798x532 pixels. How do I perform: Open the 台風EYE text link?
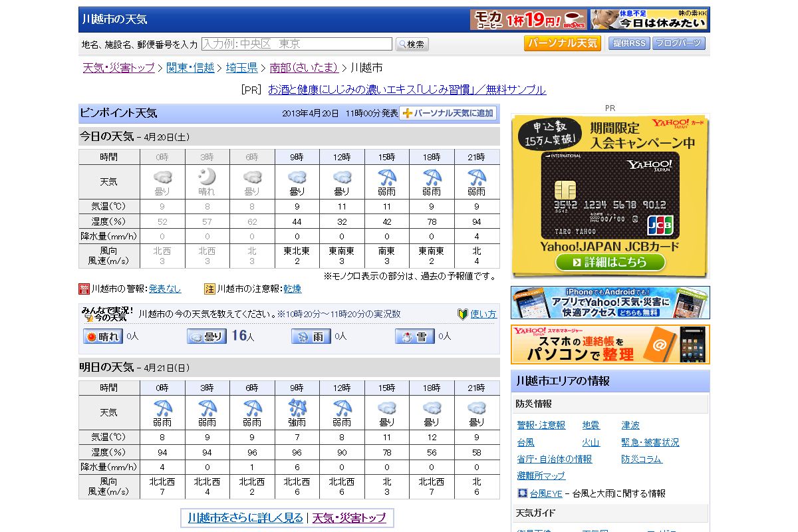[546, 493]
